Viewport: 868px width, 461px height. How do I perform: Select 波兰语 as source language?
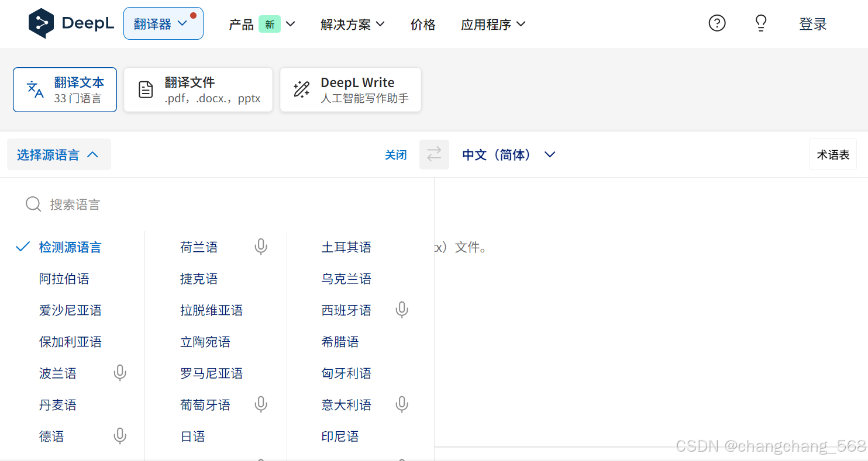58,373
